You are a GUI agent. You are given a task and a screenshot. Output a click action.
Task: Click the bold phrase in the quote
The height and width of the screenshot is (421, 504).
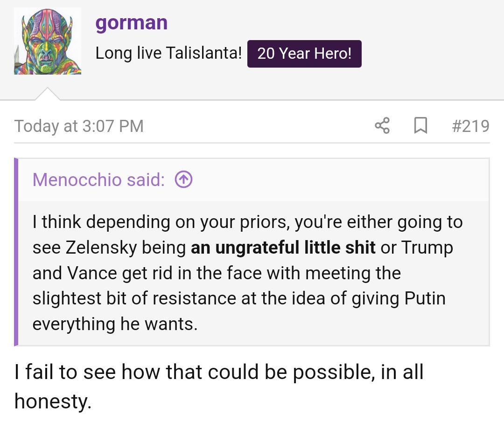tap(283, 248)
